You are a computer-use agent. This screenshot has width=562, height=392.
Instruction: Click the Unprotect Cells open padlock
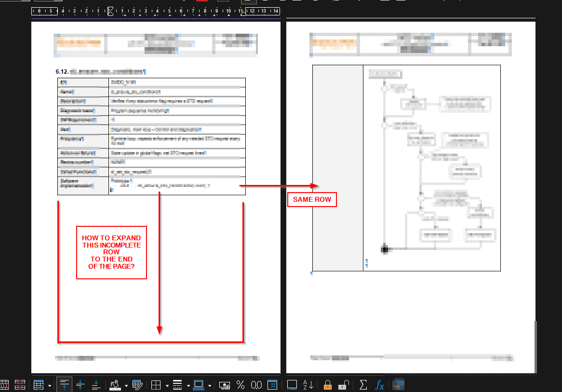click(343, 385)
